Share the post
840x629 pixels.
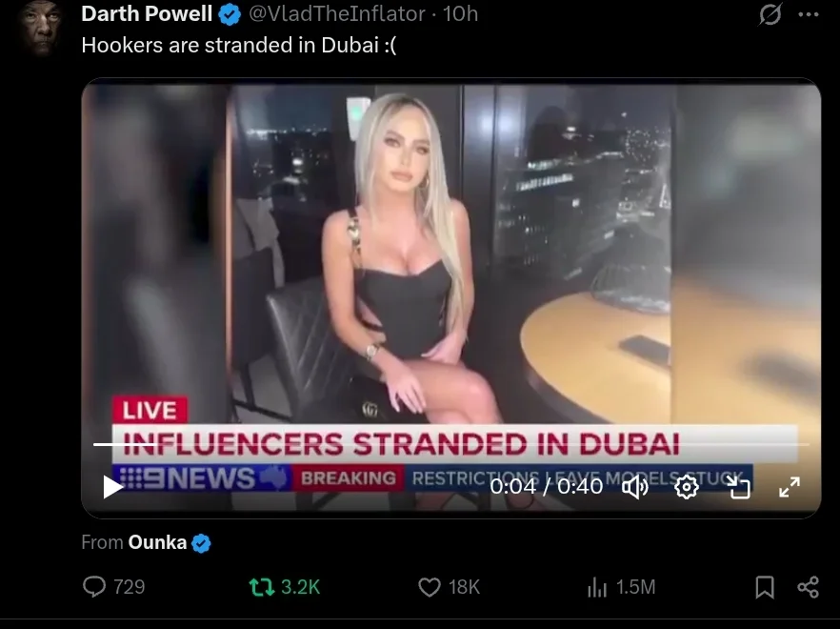[808, 587]
